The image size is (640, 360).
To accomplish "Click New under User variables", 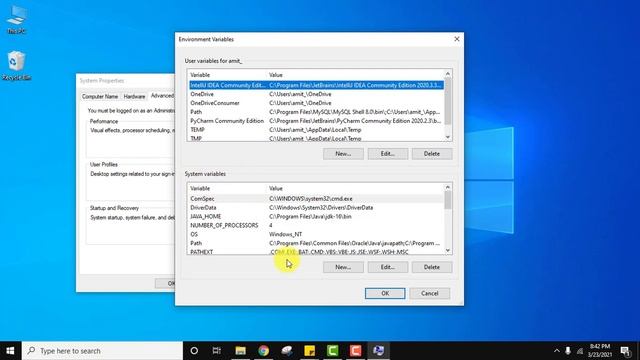I will (x=343, y=154).
